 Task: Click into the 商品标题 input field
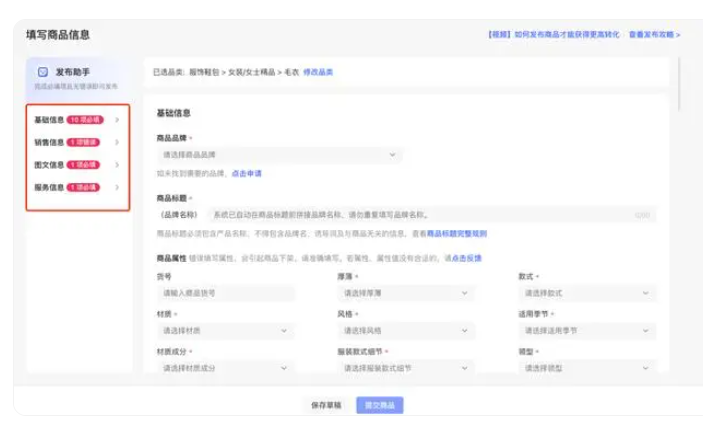click(420, 214)
